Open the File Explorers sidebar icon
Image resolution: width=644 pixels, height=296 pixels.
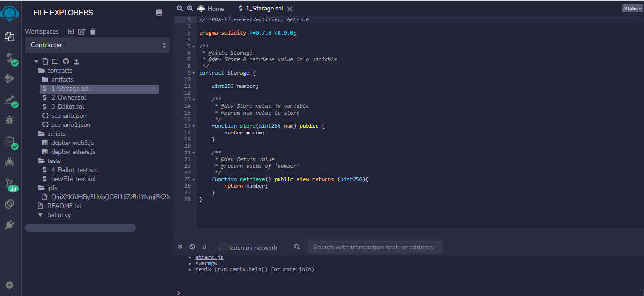pos(9,36)
